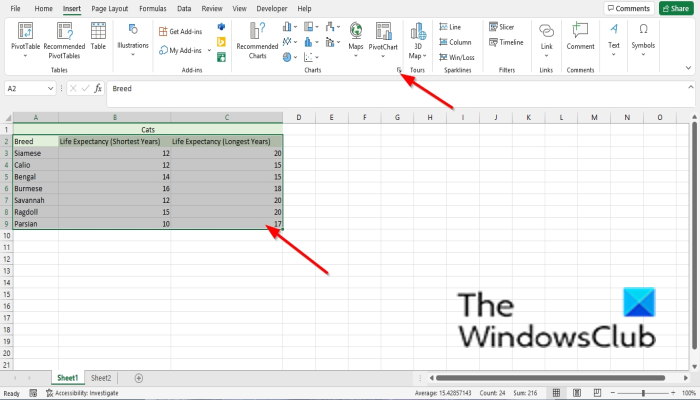Open the Name Box dropdown arrow
The width and height of the screenshot is (700, 400).
[50, 88]
